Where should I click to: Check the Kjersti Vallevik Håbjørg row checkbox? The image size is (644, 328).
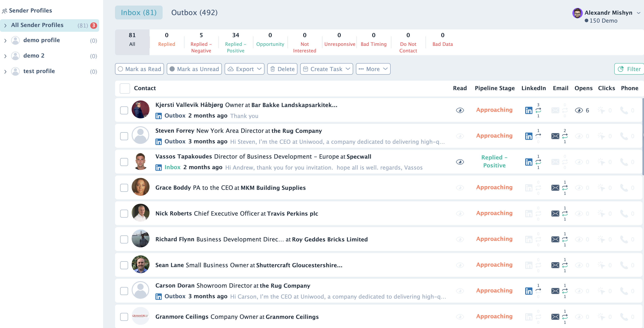tap(124, 110)
